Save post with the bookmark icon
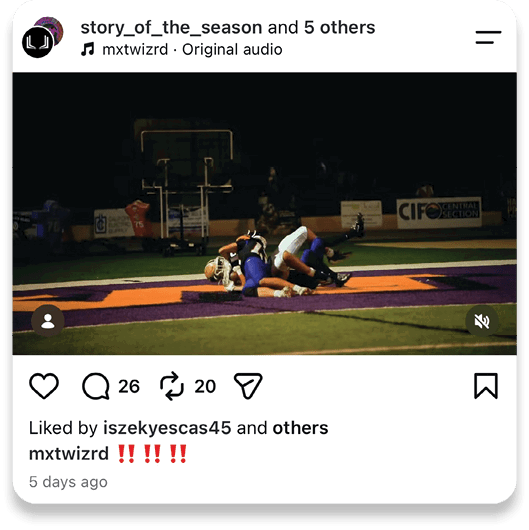Viewport: 529px width, 530px height. tap(486, 386)
